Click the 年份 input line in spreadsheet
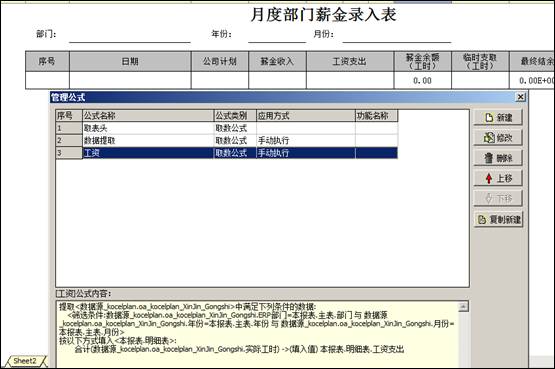Screen dimensions: 555x369 [x=277, y=35]
